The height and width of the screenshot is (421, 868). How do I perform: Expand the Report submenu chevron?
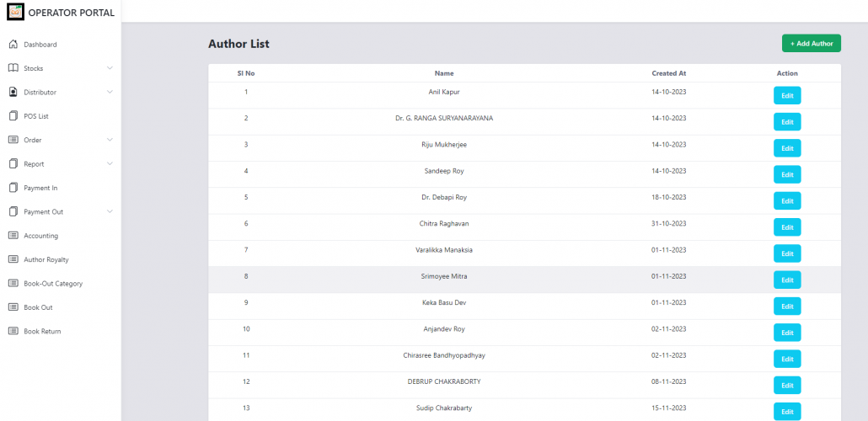tap(110, 163)
